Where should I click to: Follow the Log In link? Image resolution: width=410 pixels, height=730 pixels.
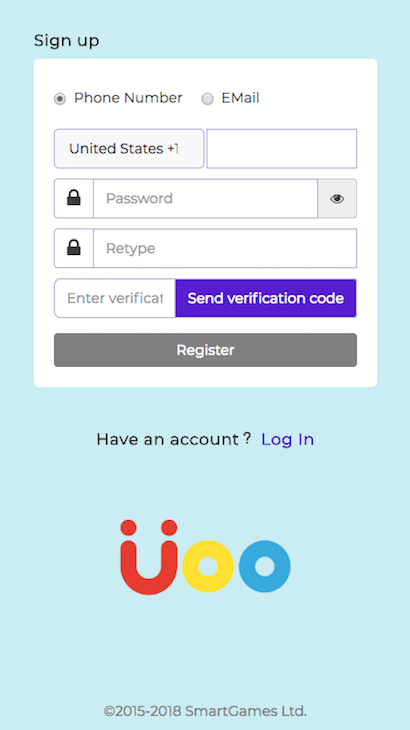coord(288,439)
